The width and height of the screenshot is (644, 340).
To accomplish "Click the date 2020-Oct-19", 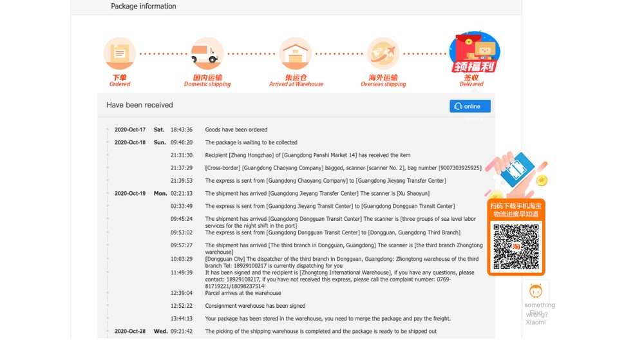I will click(130, 193).
